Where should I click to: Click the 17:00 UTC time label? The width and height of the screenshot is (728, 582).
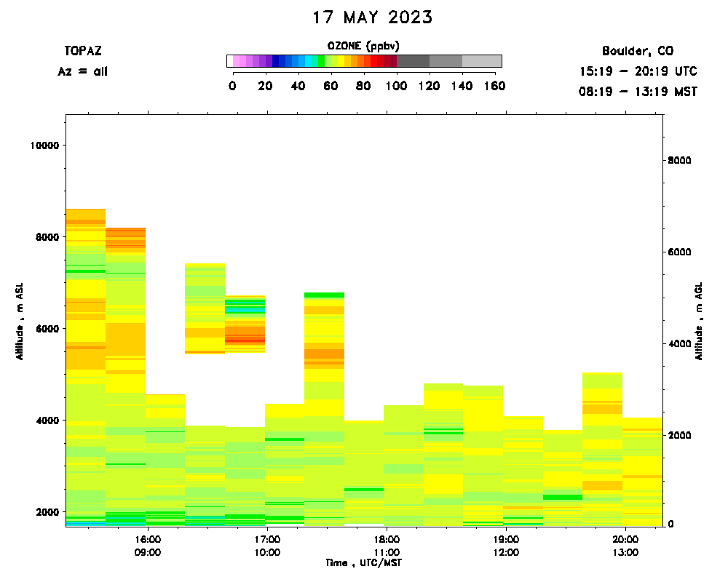(x=267, y=540)
